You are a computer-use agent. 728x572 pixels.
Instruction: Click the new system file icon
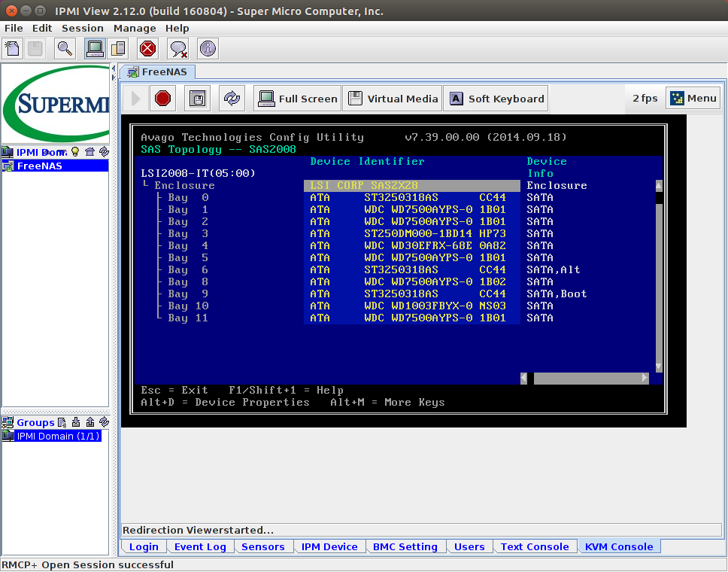pos(12,49)
